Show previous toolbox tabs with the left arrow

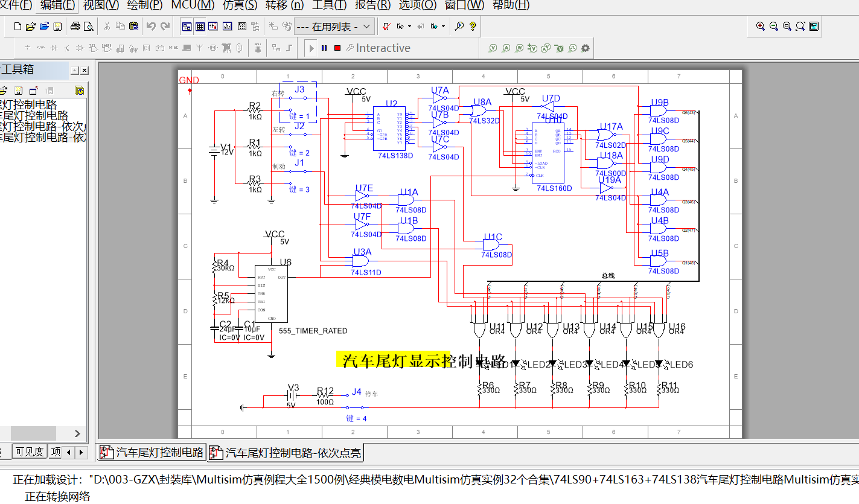pyautogui.click(x=69, y=452)
